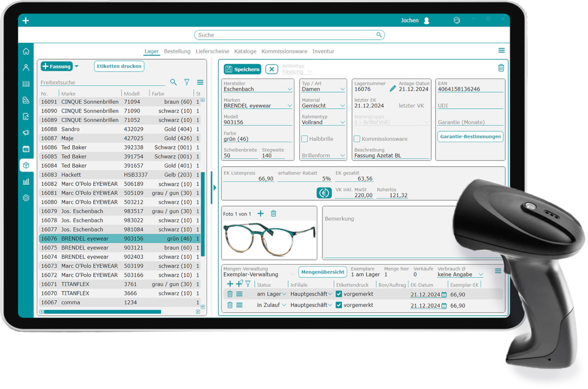Click the magnifier next to Freitextsuche
The width and height of the screenshot is (588, 389).
[173, 82]
